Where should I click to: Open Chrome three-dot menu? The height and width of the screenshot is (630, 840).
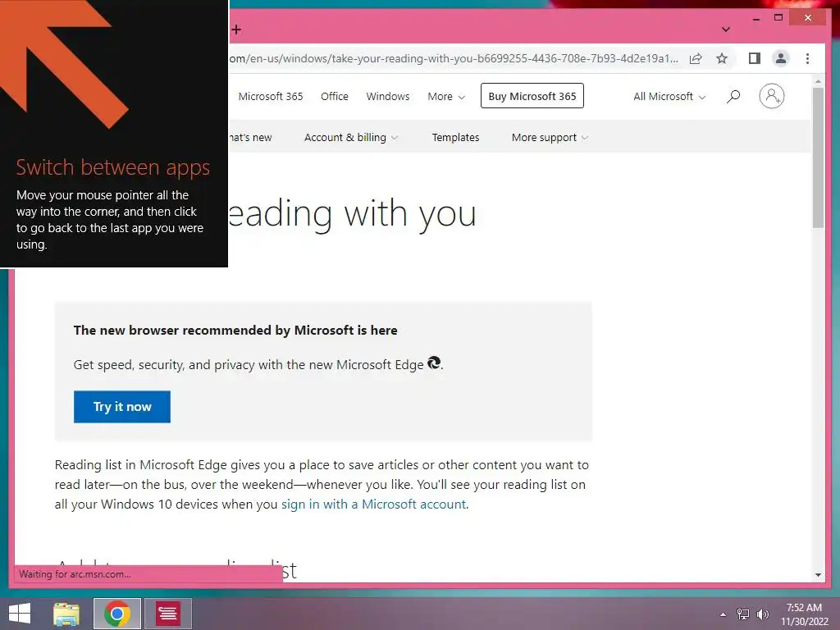tap(807, 58)
